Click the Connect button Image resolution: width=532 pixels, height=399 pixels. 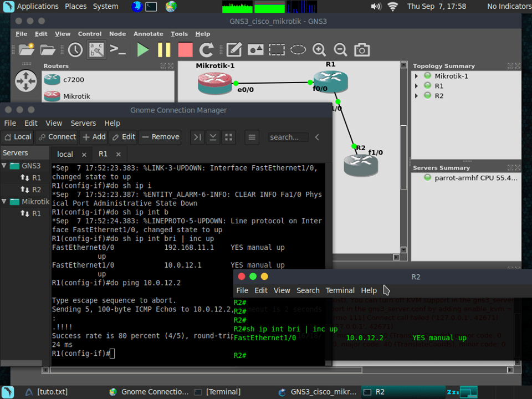coord(57,137)
